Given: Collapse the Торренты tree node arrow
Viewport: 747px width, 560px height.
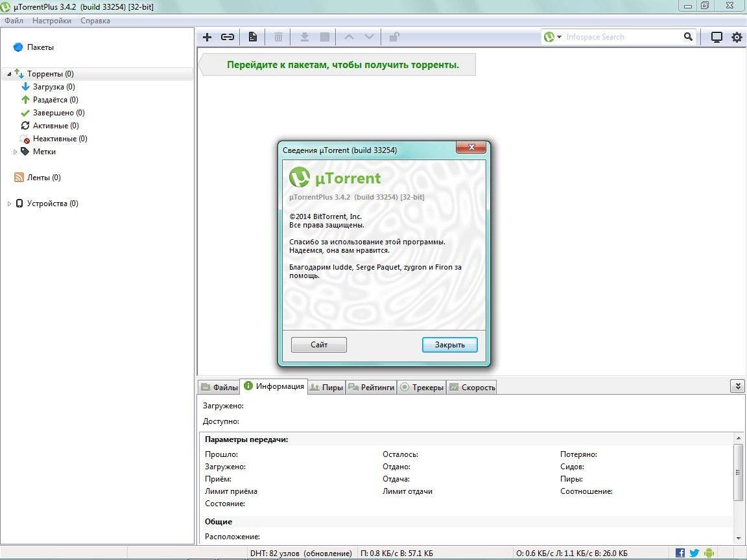Looking at the screenshot, I should (8, 74).
